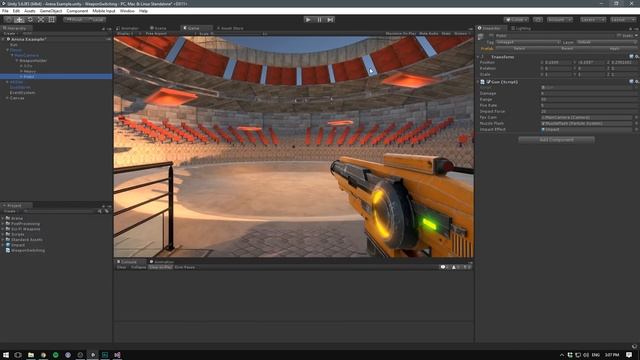Click the prefab Select button
Screen dimensions: 640x360
[x=519, y=49]
